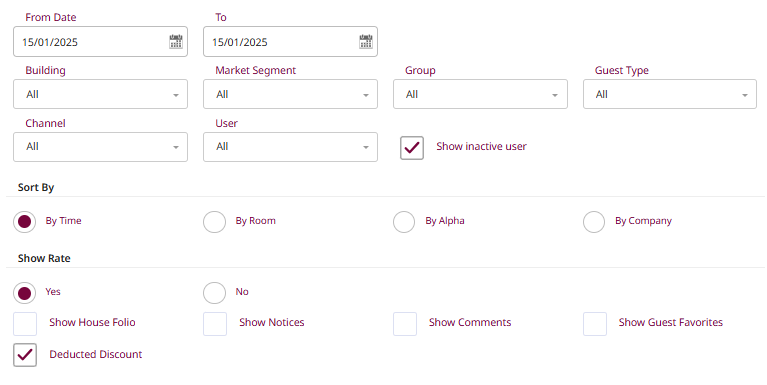The width and height of the screenshot is (767, 385).
Task: Select No for Show Rate
Action: 214,293
